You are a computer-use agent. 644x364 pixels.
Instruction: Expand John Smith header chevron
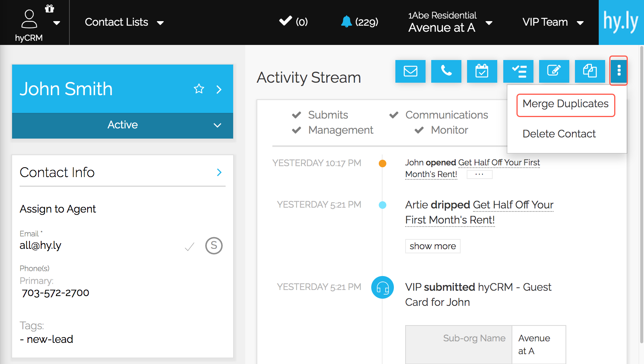[219, 89]
